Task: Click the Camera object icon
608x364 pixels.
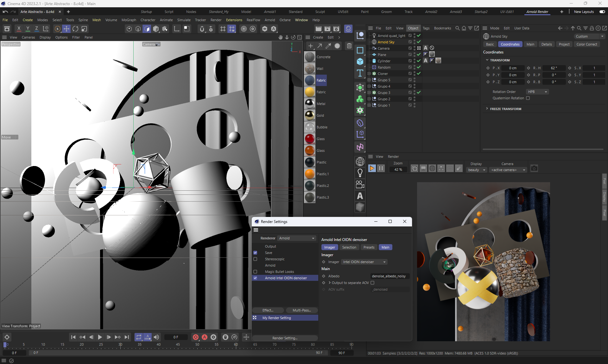Action: point(360,184)
